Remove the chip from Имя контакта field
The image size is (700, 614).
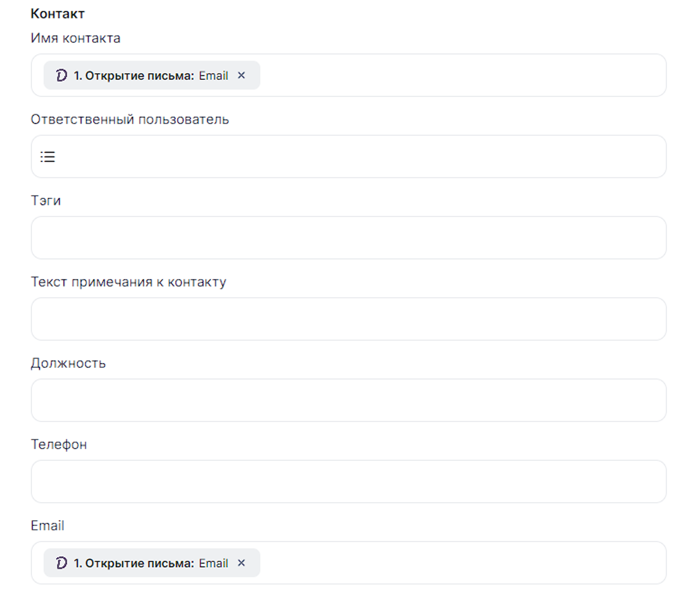241,75
